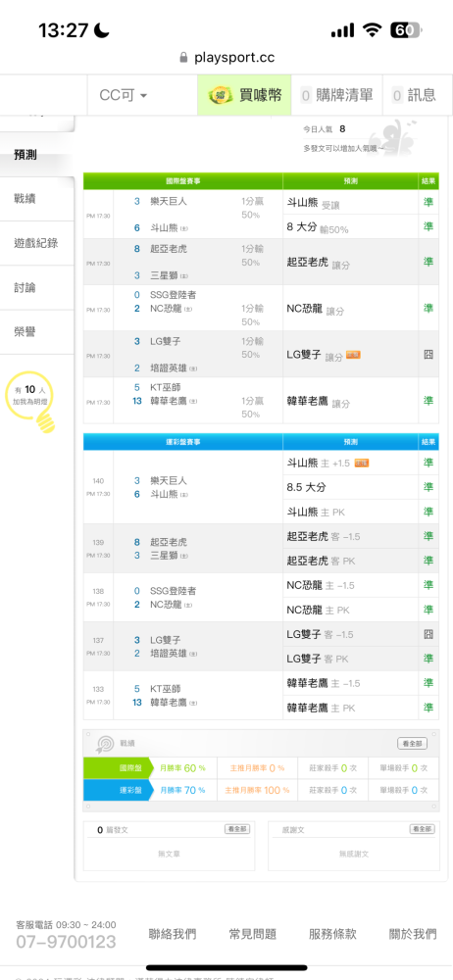Click customer service number 07-9700123
Image resolution: width=453 pixels, height=980 pixels.
(66, 942)
